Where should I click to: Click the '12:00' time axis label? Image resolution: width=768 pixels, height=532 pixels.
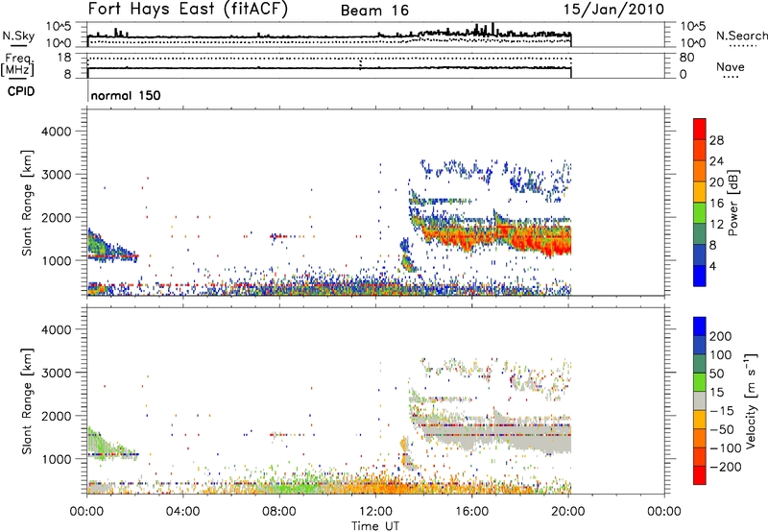point(375,512)
